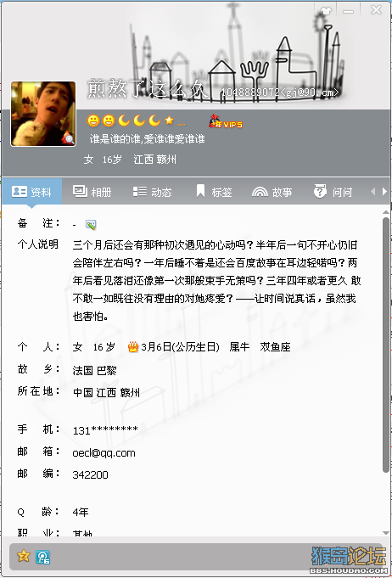Click the scrollbar down arrow
This screenshot has height=578, width=392.
(386, 532)
